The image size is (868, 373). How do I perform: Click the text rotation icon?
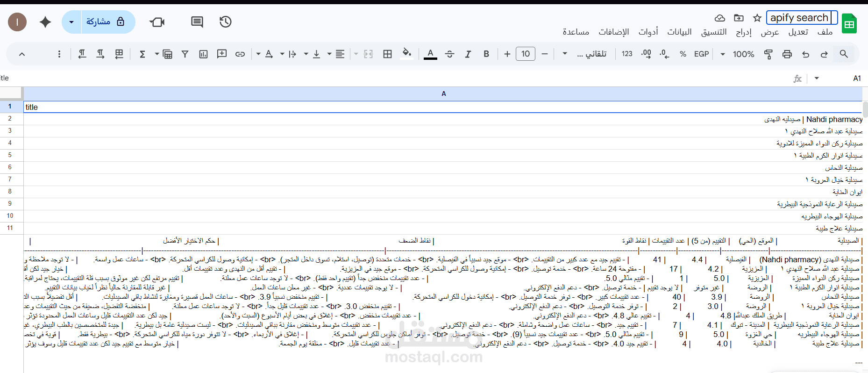point(269,54)
